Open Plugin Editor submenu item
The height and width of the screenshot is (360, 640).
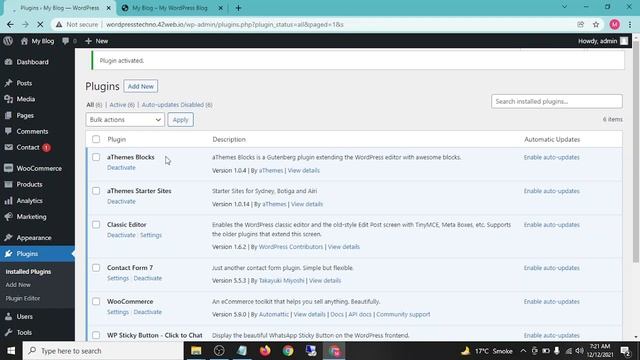(x=23, y=298)
